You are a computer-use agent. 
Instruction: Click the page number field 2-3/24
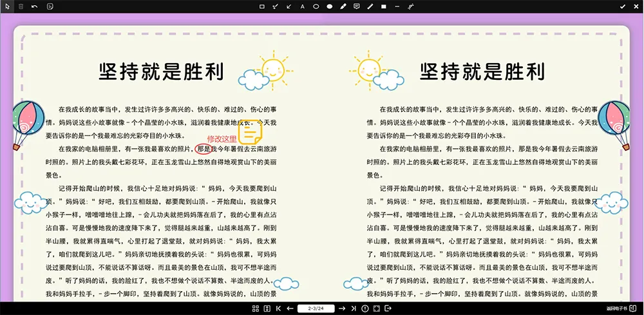[x=316, y=309]
